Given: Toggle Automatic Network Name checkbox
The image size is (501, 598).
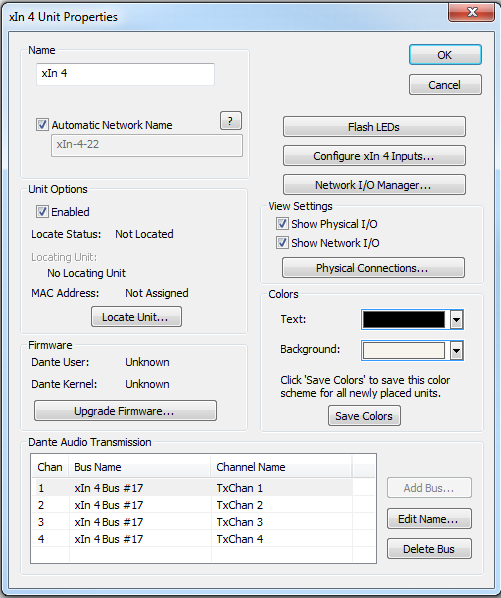Looking at the screenshot, I should [42, 125].
